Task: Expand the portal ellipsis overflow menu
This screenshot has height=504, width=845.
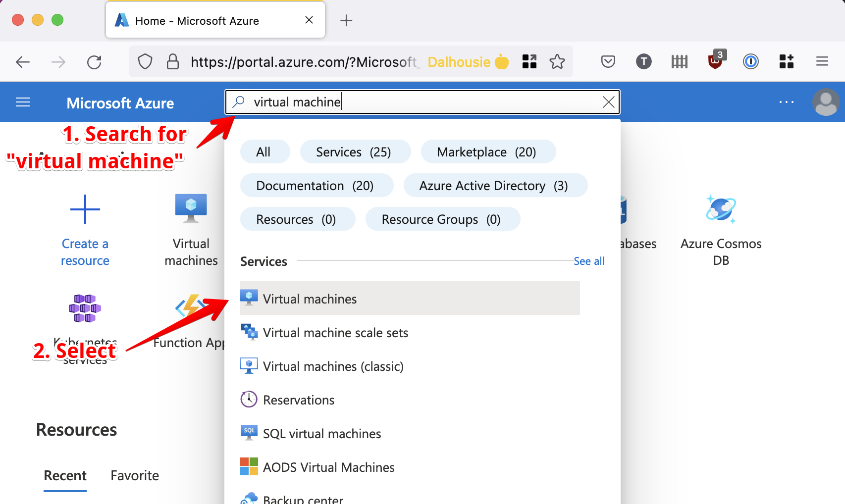Action: [786, 102]
